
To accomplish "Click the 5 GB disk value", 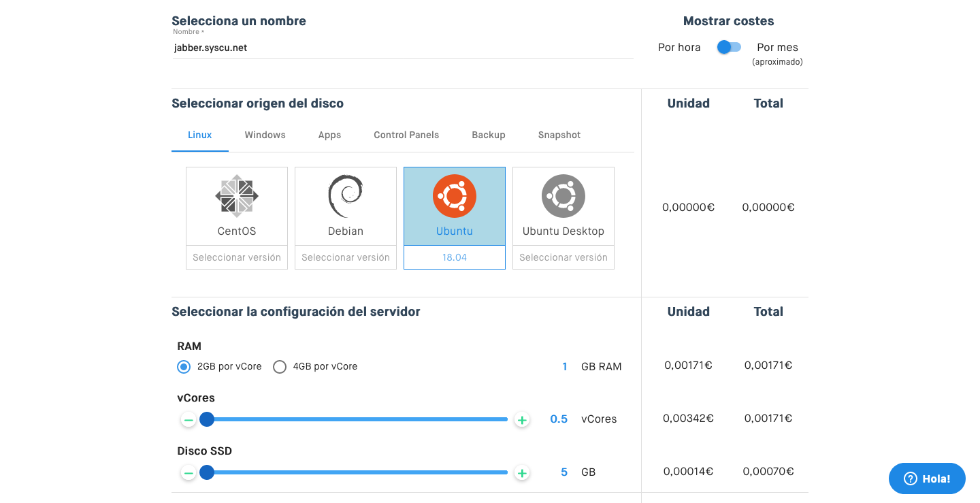I will [x=564, y=472].
